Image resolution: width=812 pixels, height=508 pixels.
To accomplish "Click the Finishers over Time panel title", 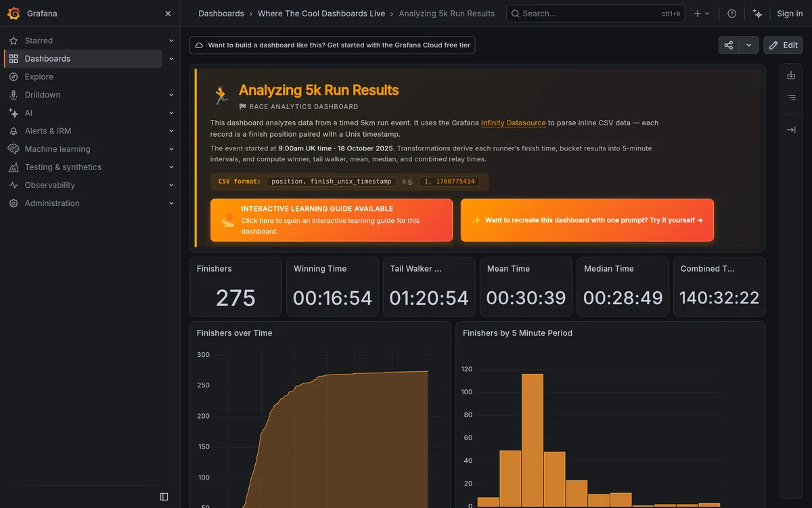I will (235, 333).
